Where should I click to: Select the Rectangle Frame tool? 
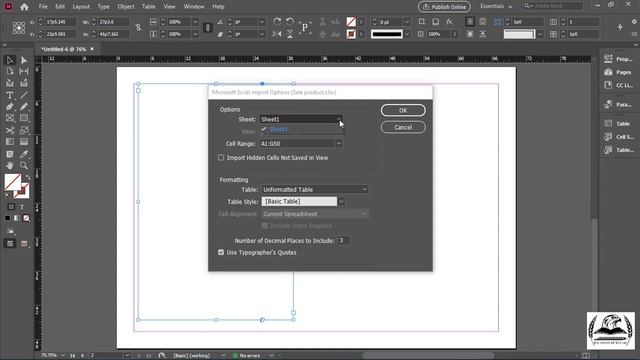pos(10,118)
